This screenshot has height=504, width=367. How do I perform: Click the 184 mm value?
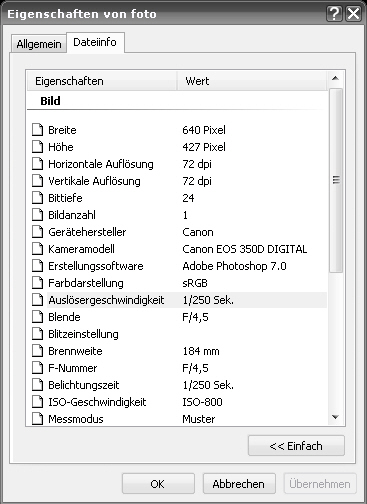coord(201,351)
